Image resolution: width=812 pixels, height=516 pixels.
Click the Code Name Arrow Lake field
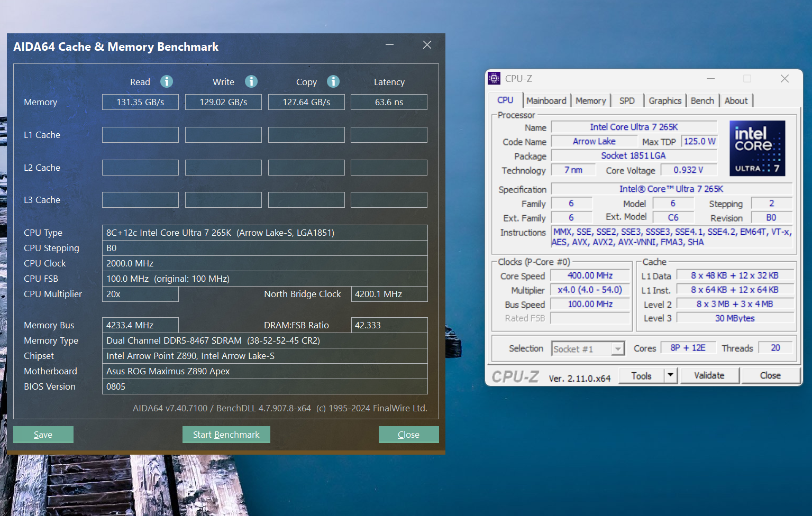coord(594,141)
